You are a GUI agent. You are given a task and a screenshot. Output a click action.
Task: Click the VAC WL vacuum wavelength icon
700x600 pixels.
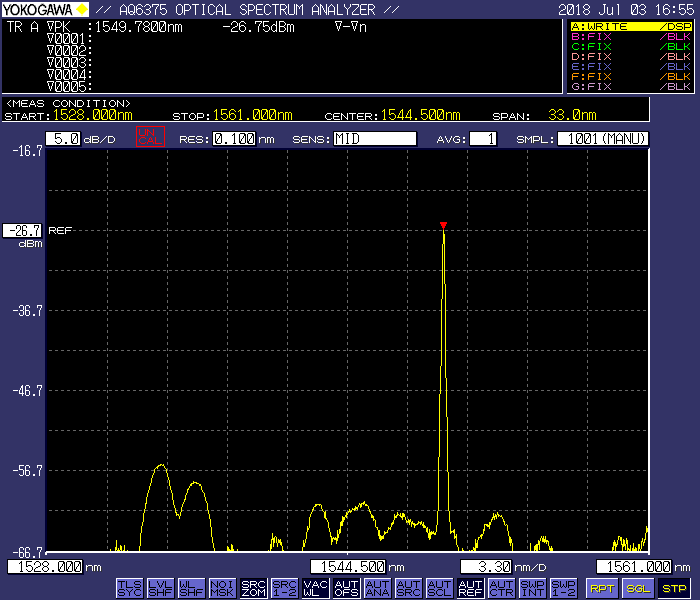click(x=316, y=588)
